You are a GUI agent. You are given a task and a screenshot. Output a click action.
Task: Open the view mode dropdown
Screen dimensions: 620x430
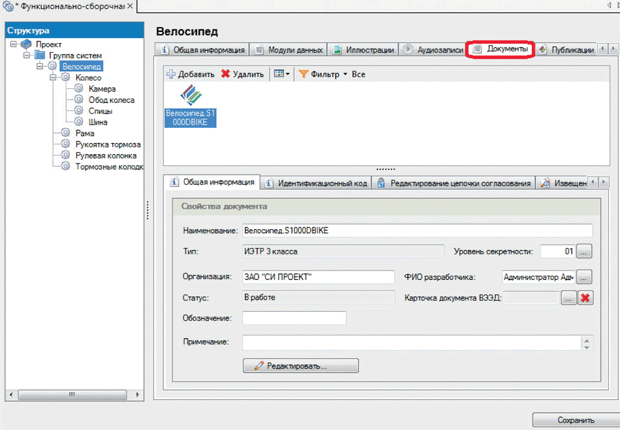pos(282,74)
